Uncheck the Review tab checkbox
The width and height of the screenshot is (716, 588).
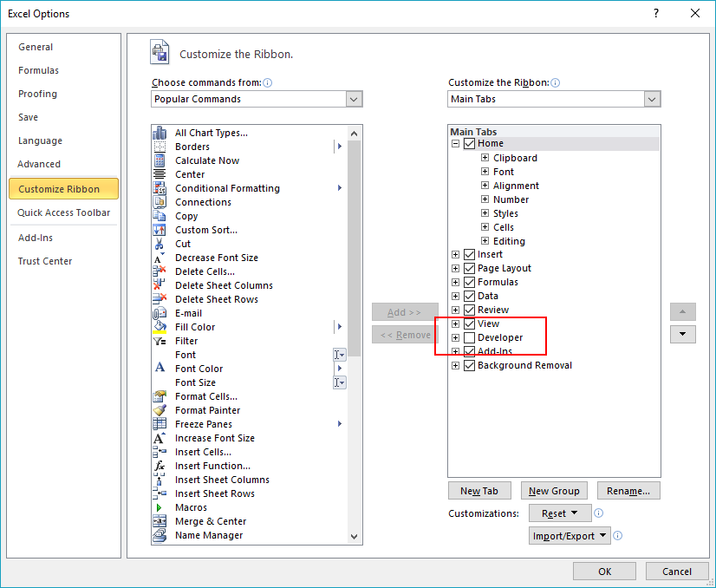coord(470,310)
